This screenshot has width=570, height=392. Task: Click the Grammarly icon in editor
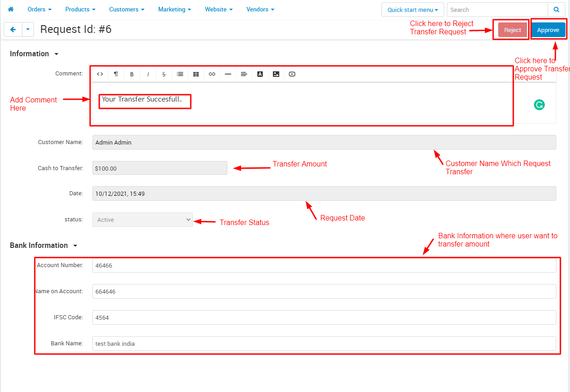539,105
